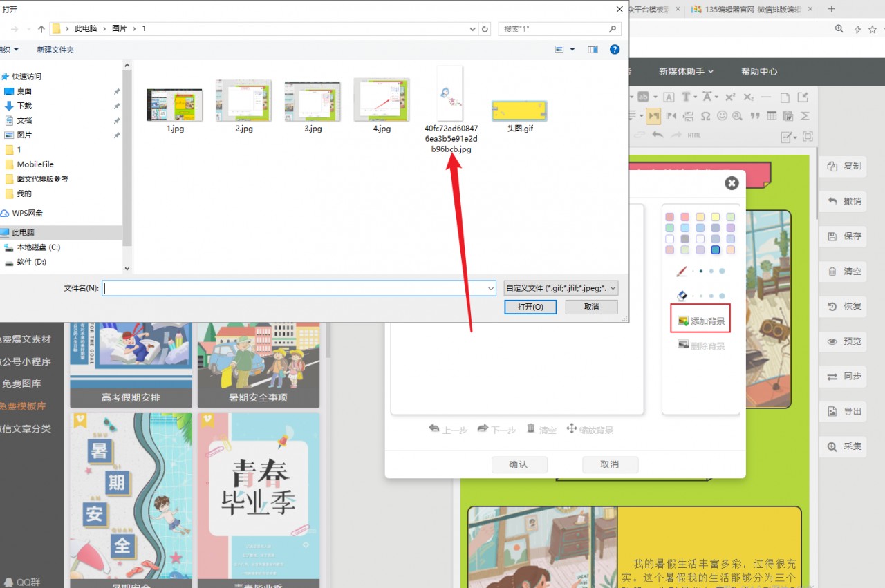The width and height of the screenshot is (885, 588).
Task: Select the brush pen icon in background panel
Action: click(x=682, y=271)
